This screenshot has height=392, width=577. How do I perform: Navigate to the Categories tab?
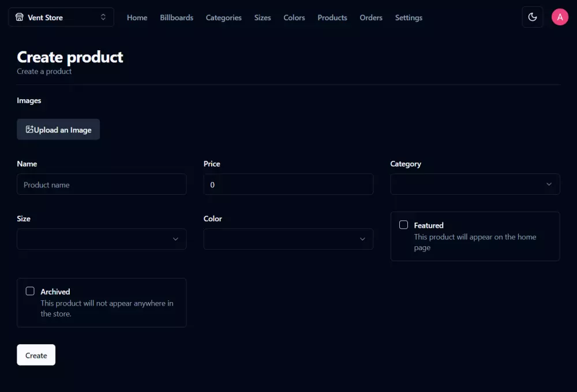pos(223,18)
